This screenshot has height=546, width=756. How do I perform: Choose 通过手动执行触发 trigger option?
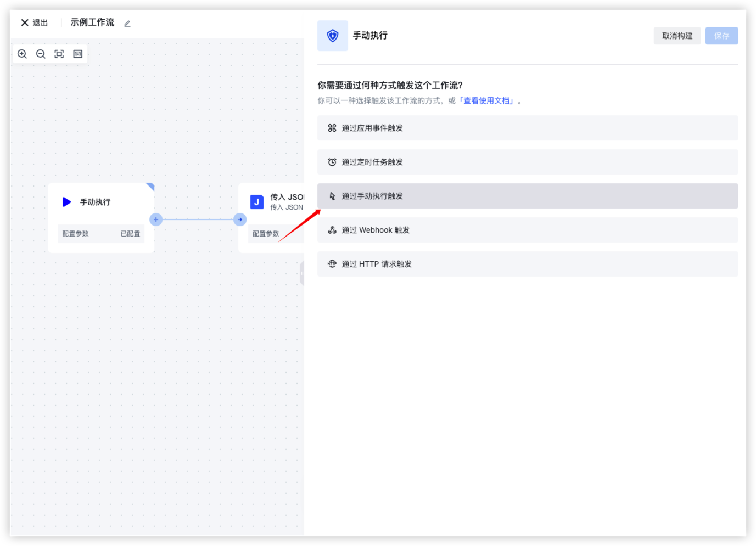pos(527,196)
